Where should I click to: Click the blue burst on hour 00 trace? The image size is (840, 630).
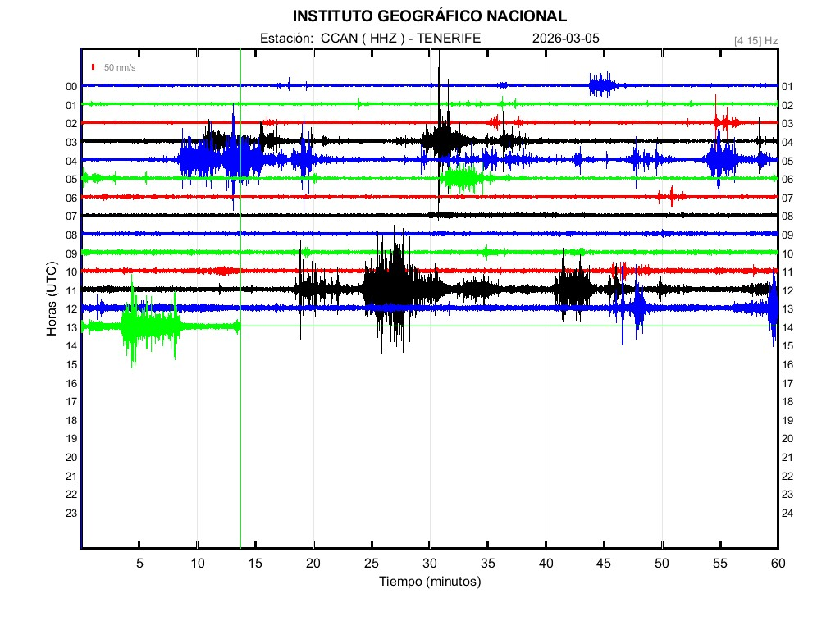click(x=602, y=84)
